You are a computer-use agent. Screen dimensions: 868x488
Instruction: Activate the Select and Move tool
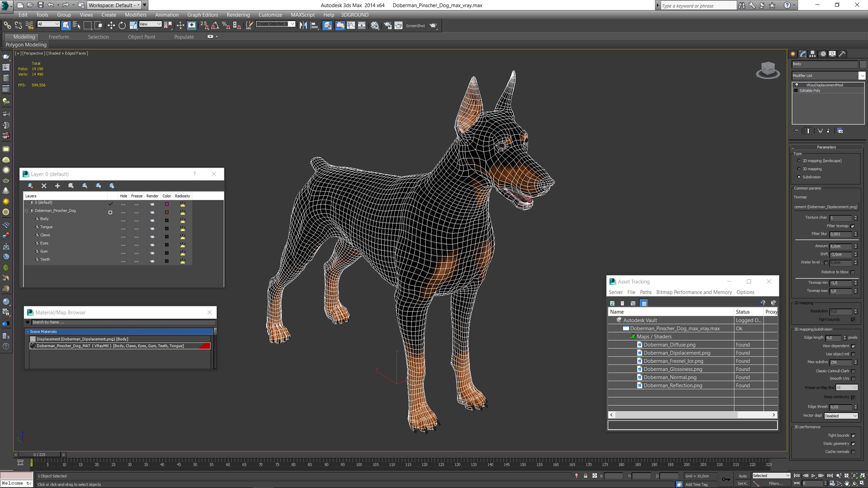pos(111,25)
